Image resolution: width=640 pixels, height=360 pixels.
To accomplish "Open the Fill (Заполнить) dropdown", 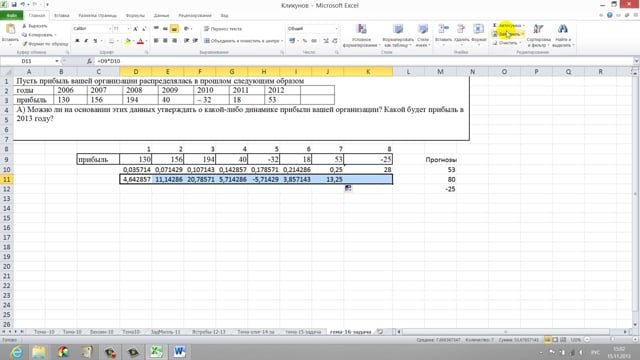I will tap(508, 34).
